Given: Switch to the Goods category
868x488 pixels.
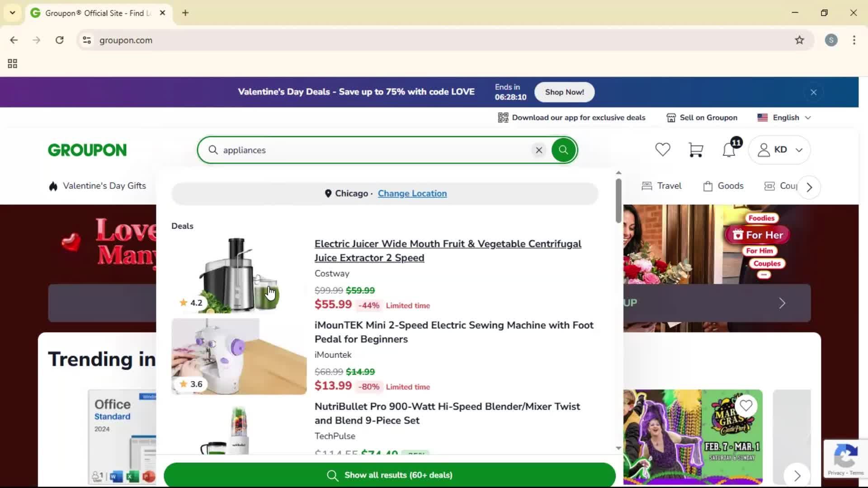Looking at the screenshot, I should click(x=723, y=186).
